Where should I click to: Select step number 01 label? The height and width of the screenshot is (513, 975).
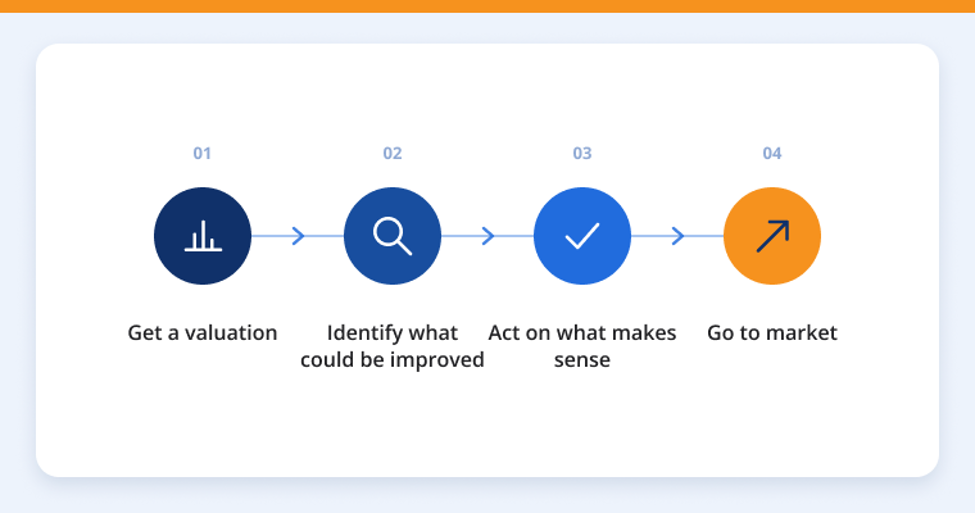[202, 154]
